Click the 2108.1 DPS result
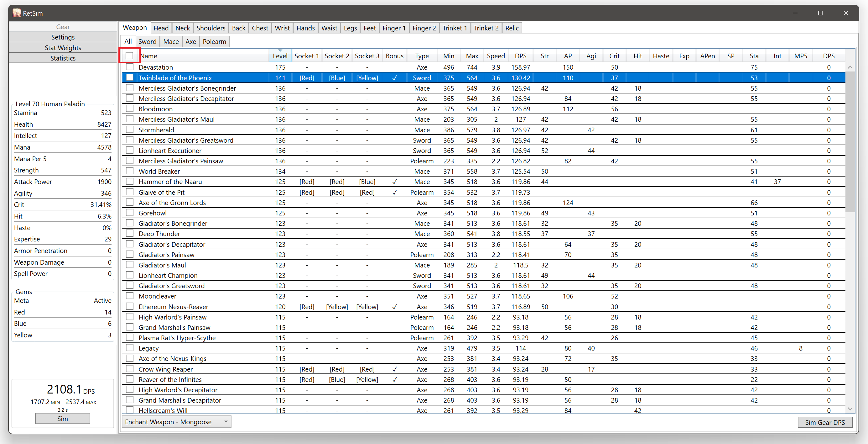Viewport: 868px width, 444px height. [x=70, y=389]
